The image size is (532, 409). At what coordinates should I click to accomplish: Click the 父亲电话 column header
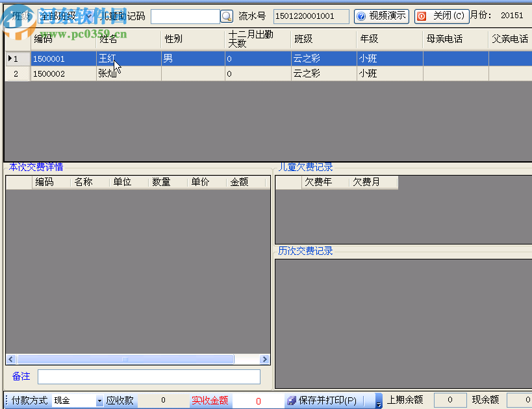511,40
